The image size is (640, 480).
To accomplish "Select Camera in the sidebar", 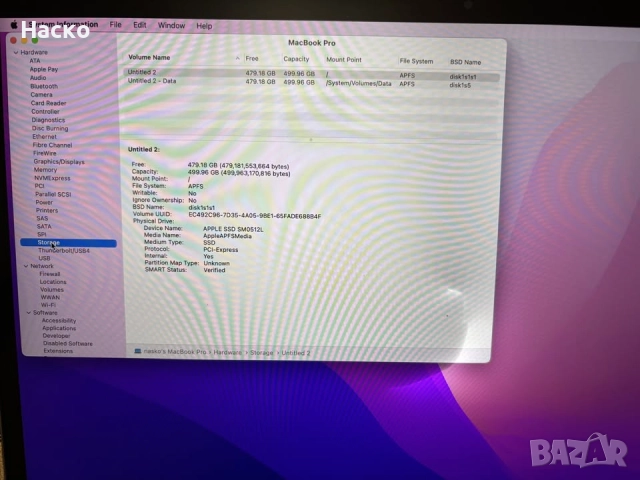I will [x=41, y=94].
